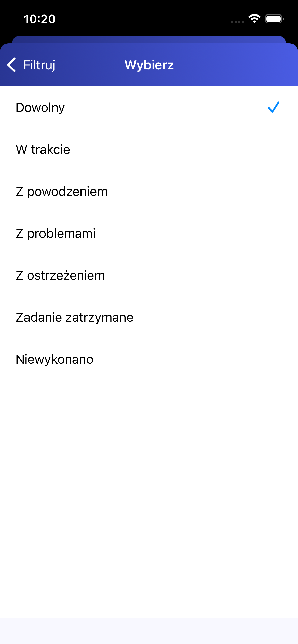Viewport: 298px width, 644px height.
Task: Tap the battery indicator icon
Action: tap(274, 19)
